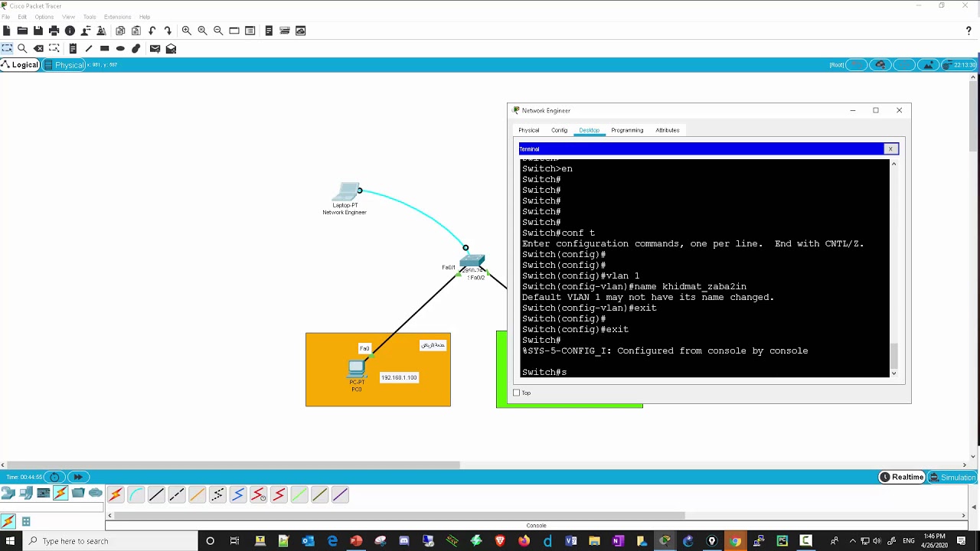Redo the action in the toolbar
Image resolution: width=980 pixels, height=551 pixels.
tap(168, 31)
